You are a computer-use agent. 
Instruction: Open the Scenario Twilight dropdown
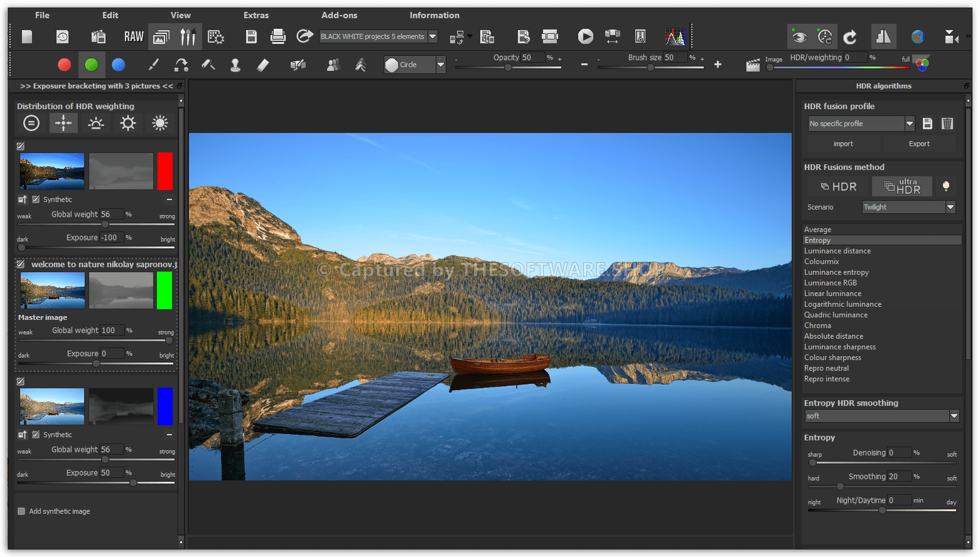pyautogui.click(x=950, y=207)
